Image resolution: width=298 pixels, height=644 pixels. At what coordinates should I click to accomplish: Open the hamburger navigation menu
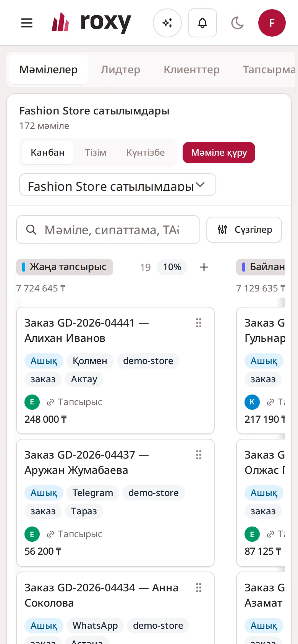[x=27, y=23]
